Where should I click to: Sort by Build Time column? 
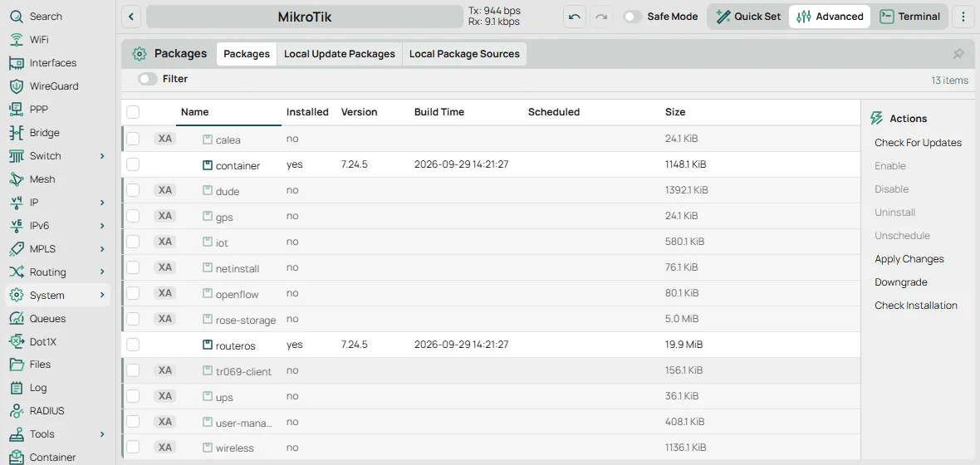pyautogui.click(x=439, y=112)
